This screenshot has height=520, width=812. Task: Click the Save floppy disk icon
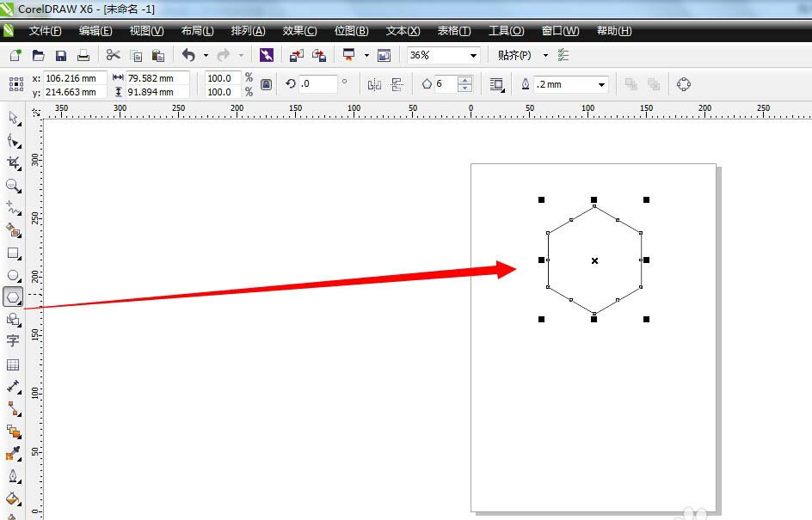point(61,55)
